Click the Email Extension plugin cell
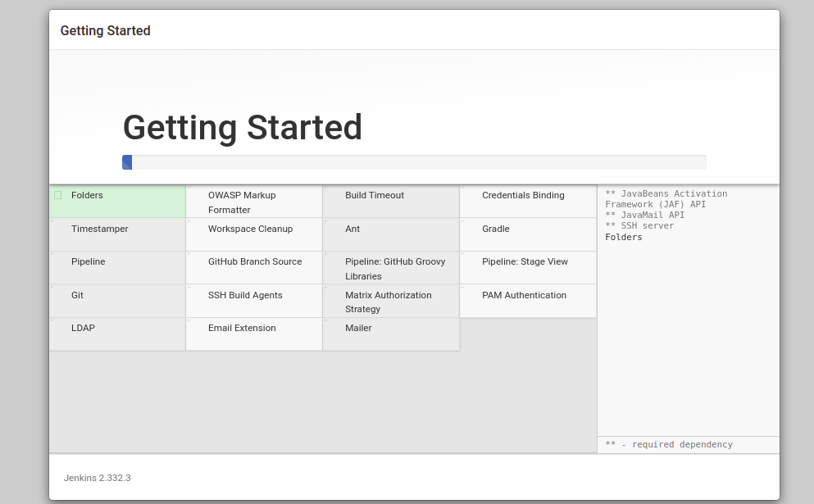The width and height of the screenshot is (814, 504). click(254, 334)
